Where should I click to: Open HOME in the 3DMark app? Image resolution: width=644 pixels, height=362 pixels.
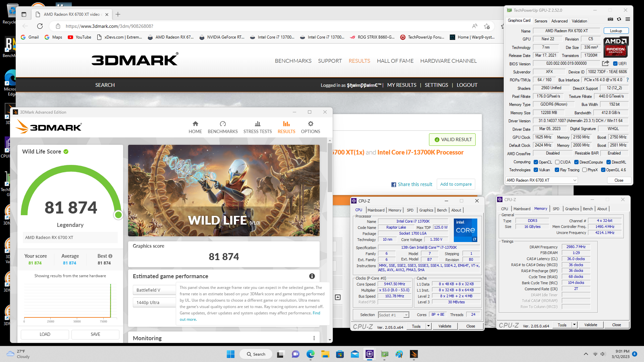pos(195,127)
